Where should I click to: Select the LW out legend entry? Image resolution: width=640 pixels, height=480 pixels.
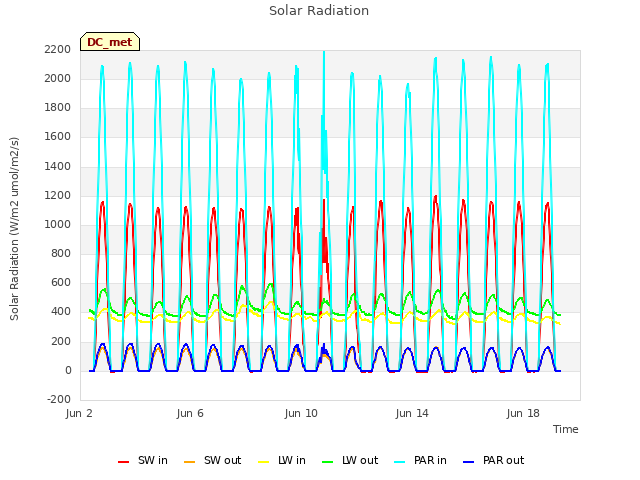point(350,460)
